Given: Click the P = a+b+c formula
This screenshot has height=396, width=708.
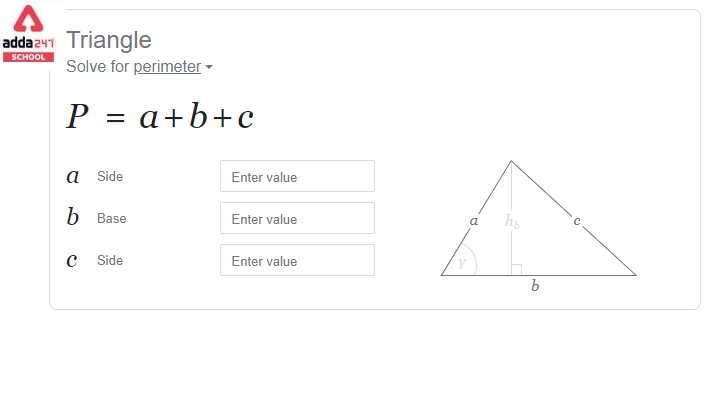Looking at the screenshot, I should (160, 116).
